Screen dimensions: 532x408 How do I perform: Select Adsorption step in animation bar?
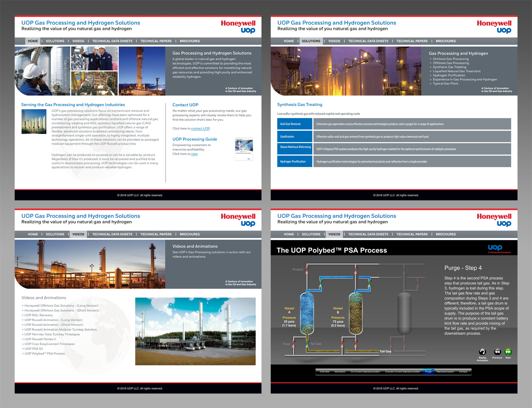tap(340, 372)
